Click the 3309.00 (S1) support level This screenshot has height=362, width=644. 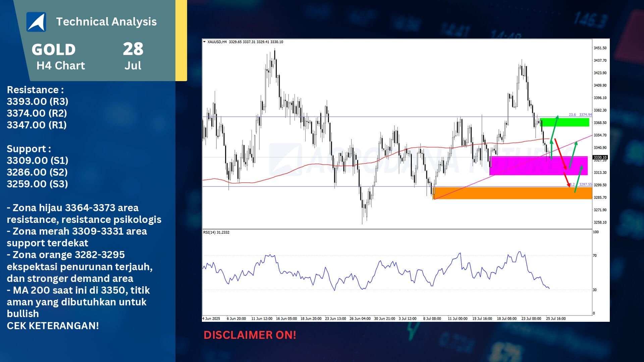point(38,161)
